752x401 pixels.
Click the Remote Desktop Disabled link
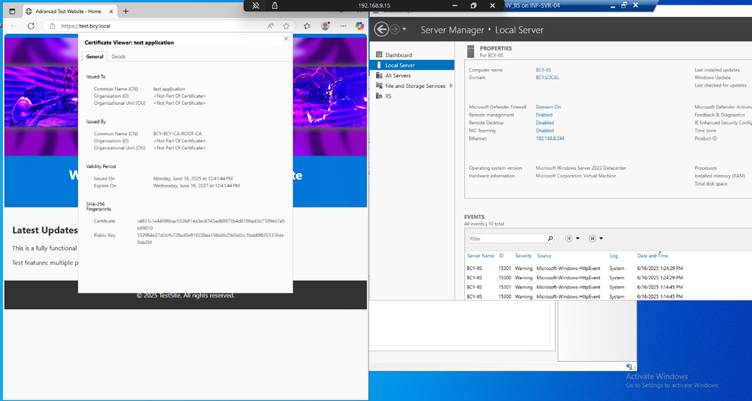(547, 123)
